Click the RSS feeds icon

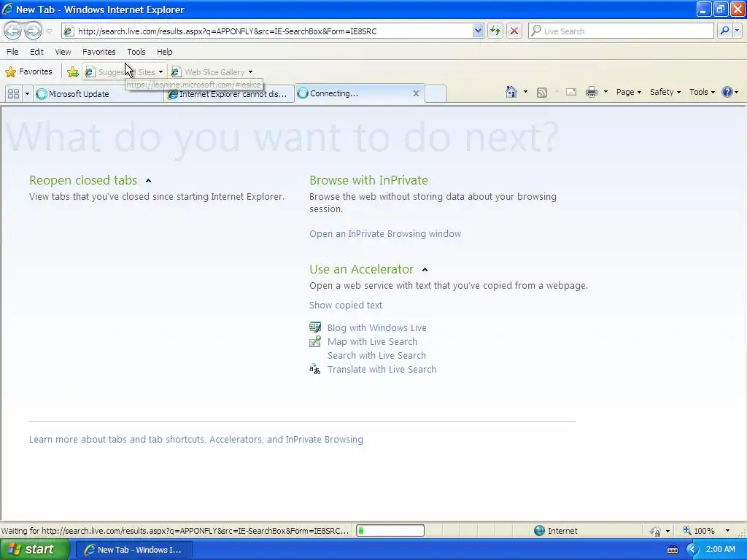(542, 93)
